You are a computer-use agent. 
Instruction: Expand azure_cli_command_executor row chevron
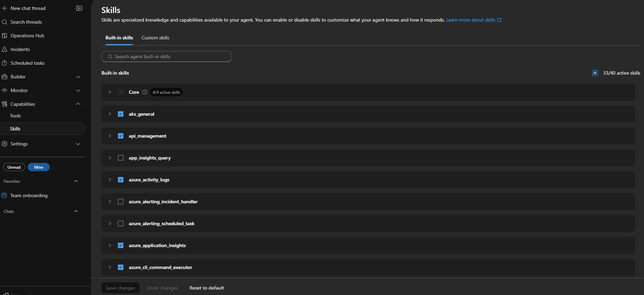click(x=110, y=267)
